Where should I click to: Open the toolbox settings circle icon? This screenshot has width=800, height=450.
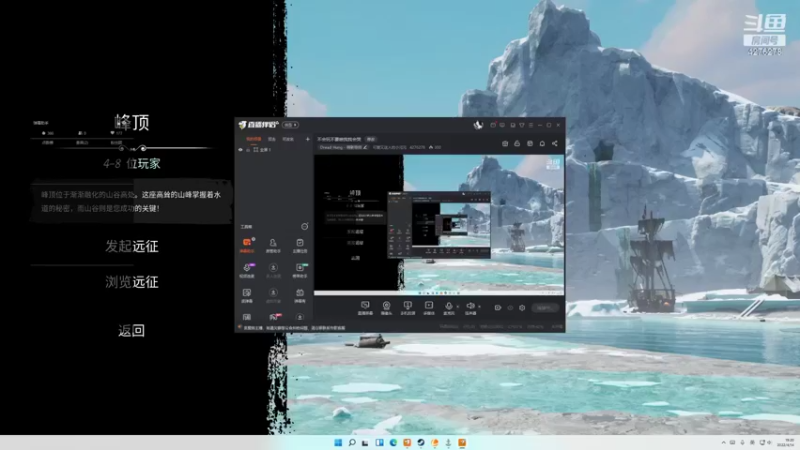tap(305, 227)
